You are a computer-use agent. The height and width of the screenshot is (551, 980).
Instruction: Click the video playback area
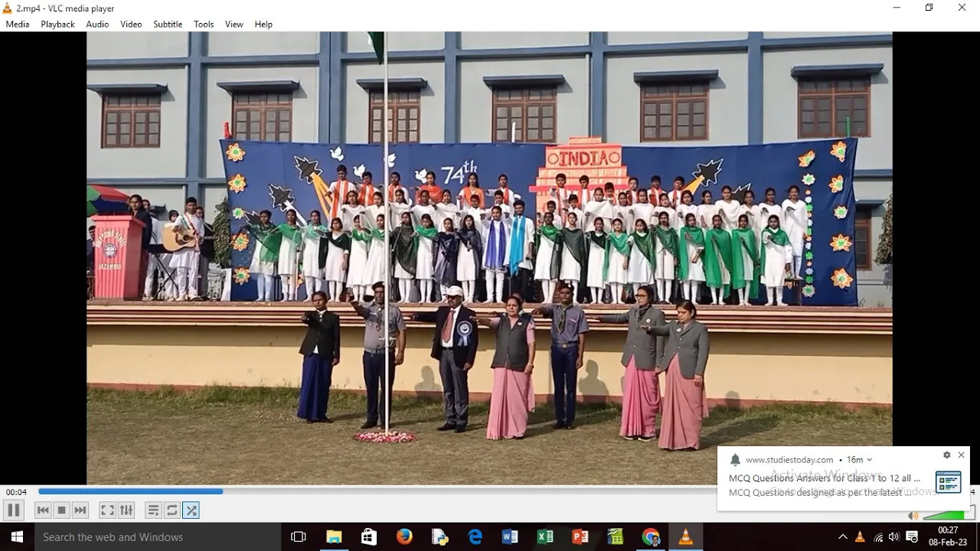point(489,258)
